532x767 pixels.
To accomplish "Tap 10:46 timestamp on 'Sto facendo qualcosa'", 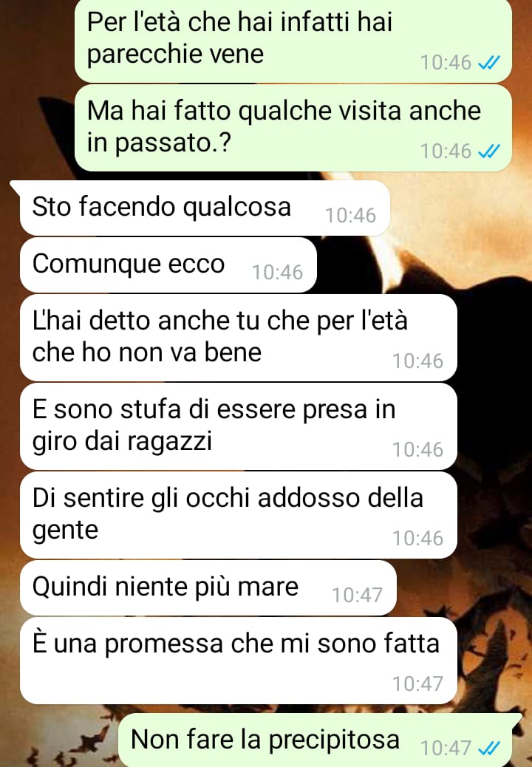I will pyautogui.click(x=350, y=215).
